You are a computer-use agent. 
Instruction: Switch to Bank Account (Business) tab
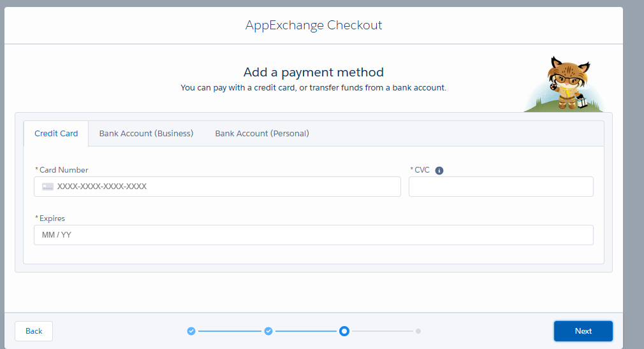146,134
